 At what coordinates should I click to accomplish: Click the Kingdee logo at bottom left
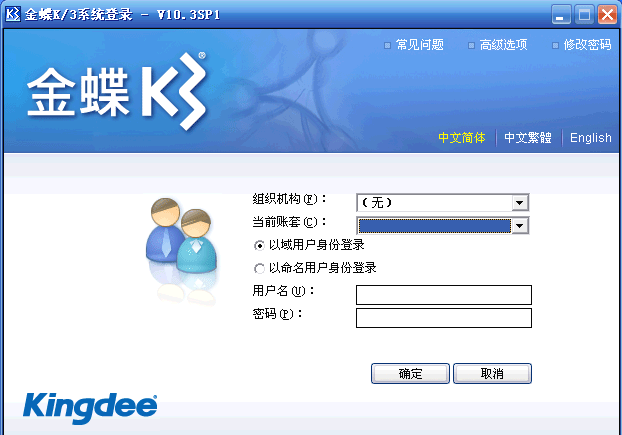(90, 408)
